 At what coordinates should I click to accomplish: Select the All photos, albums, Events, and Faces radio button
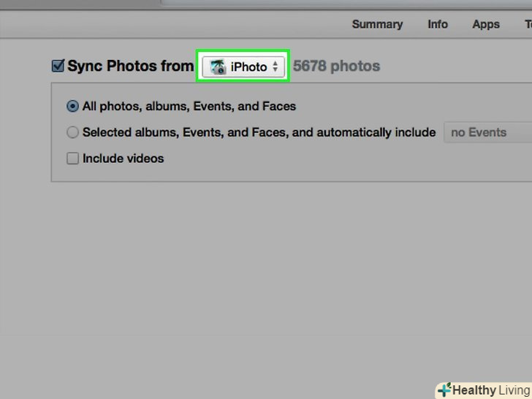coord(72,106)
